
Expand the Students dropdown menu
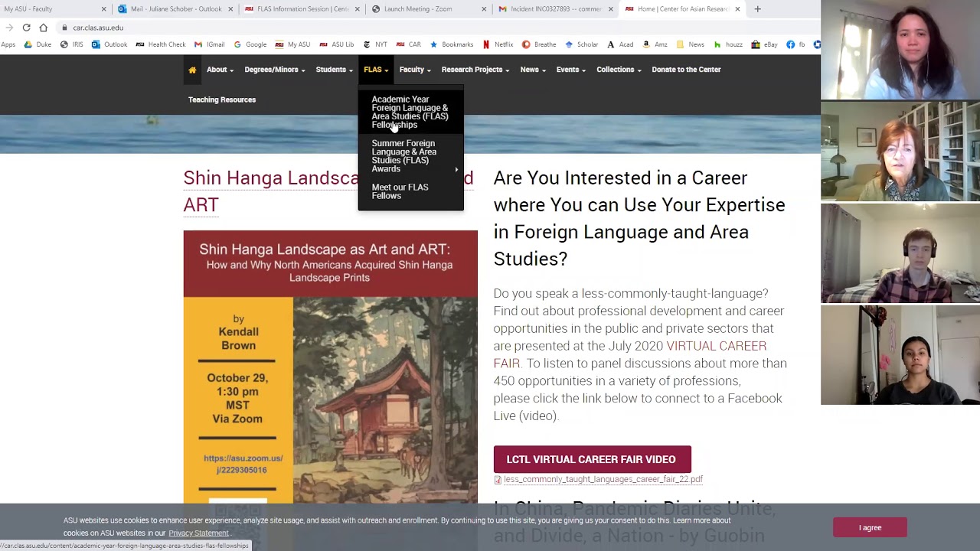tap(334, 70)
